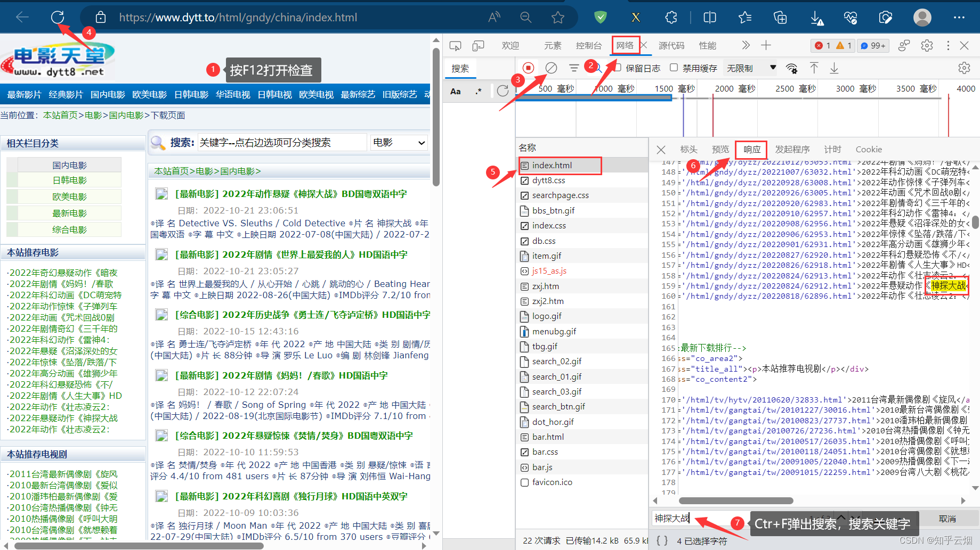Click the 取消 button in response search
980x550 pixels.
947,519
